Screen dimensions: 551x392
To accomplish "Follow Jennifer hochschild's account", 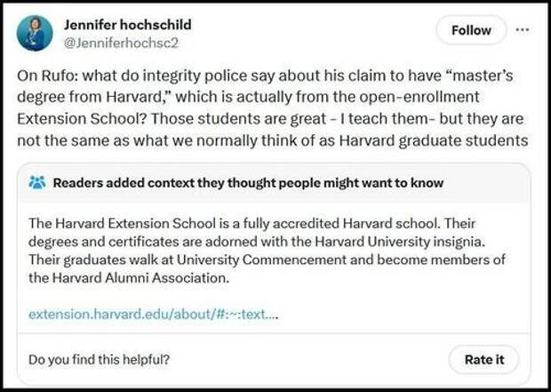I will pyautogui.click(x=471, y=30).
